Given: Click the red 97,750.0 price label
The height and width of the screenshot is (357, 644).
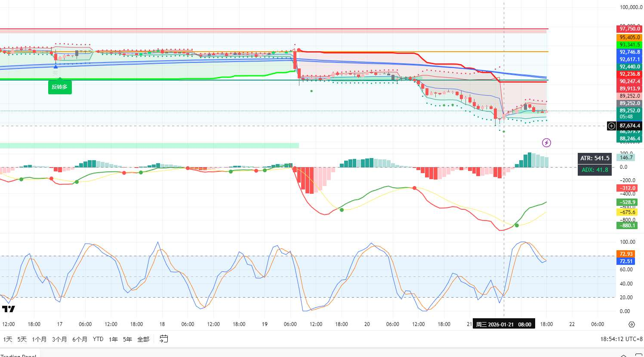Looking at the screenshot, I should coord(629,29).
